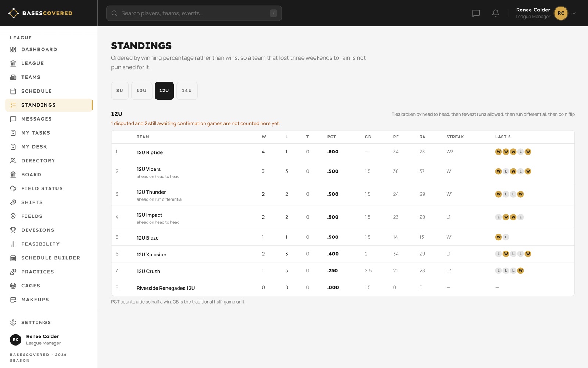Select Standings in the sidebar
This screenshot has height=368, width=588.
pyautogui.click(x=49, y=105)
